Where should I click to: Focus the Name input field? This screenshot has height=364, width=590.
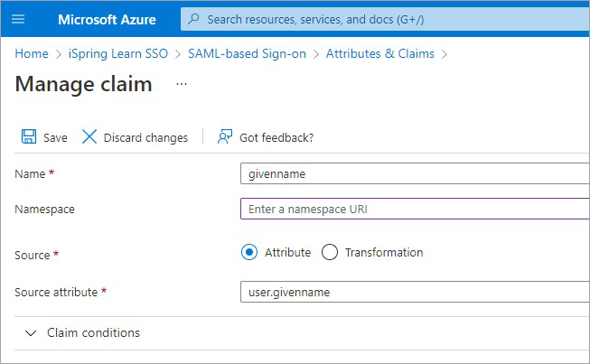[415, 173]
